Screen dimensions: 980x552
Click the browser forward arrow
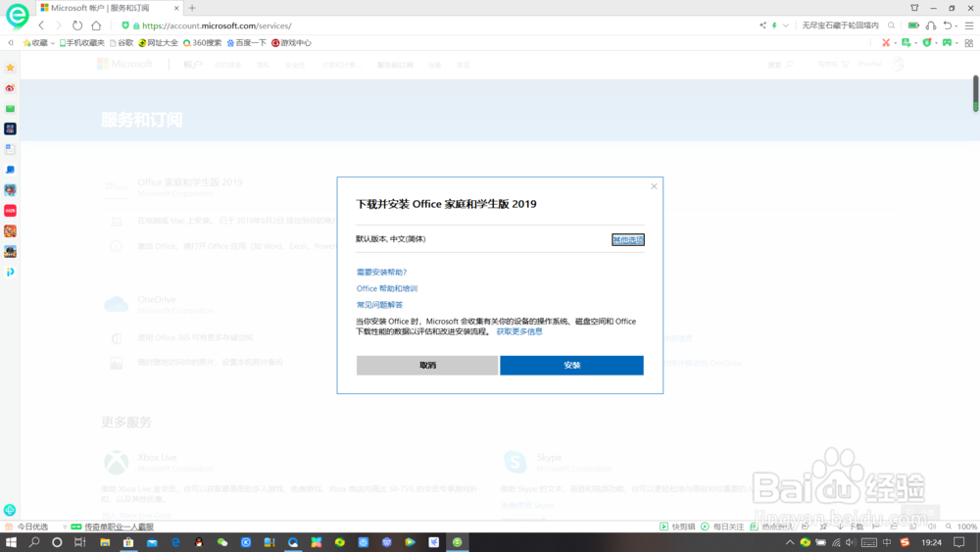[58, 25]
